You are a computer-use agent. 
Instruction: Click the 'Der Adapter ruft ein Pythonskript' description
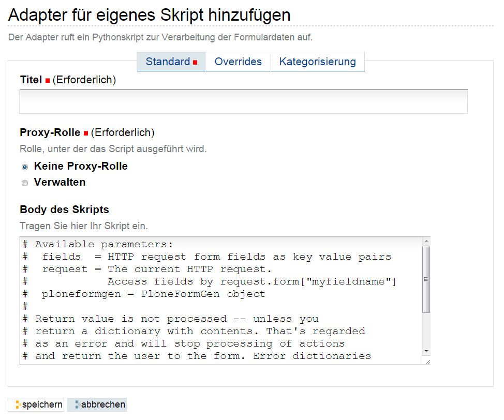(x=160, y=37)
